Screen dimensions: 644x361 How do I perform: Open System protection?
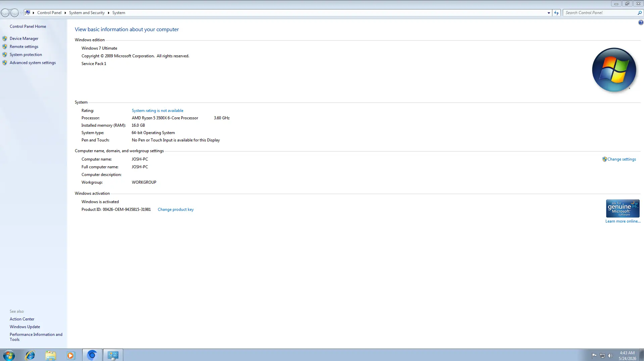26,55
